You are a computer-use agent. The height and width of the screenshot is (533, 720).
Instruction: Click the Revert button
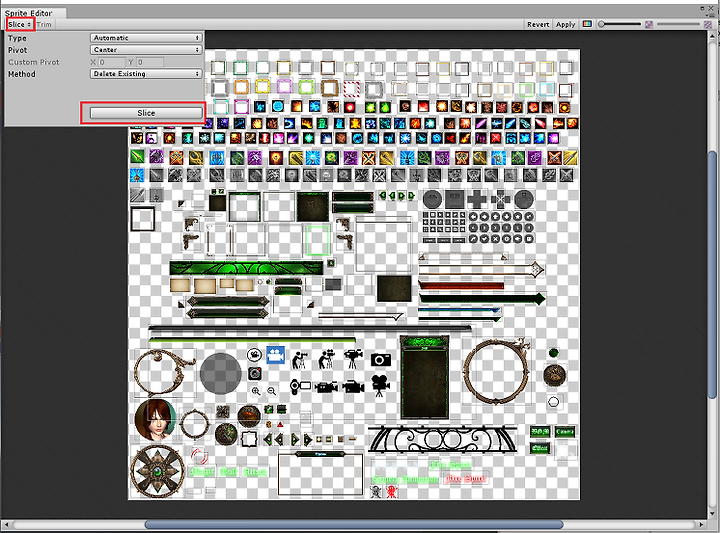click(538, 24)
